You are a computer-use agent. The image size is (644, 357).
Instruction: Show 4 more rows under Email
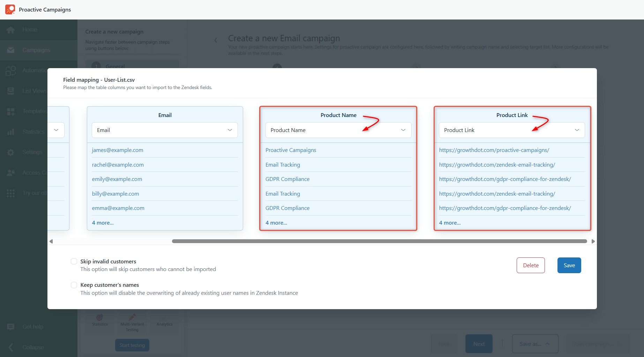(103, 223)
